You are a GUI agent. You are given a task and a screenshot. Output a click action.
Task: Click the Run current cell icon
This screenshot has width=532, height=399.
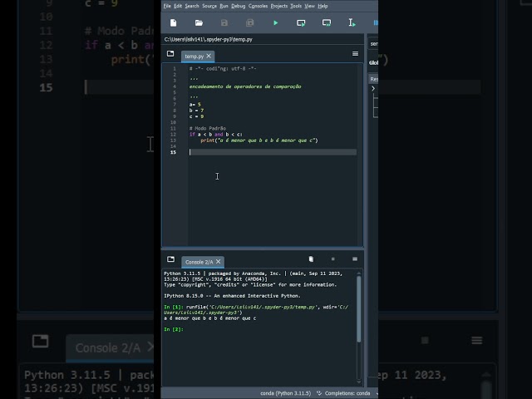click(x=301, y=22)
